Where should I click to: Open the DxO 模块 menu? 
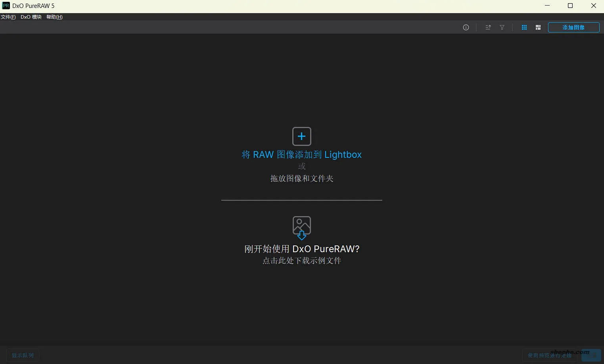click(31, 17)
